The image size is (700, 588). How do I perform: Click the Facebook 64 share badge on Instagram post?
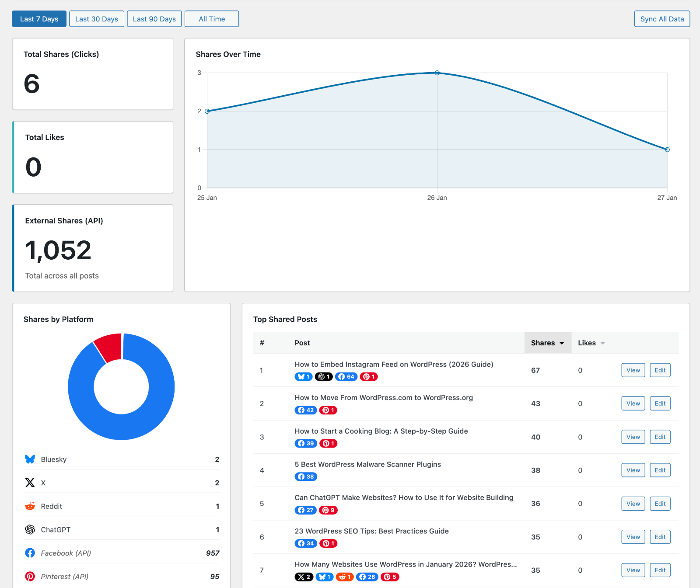coord(346,376)
